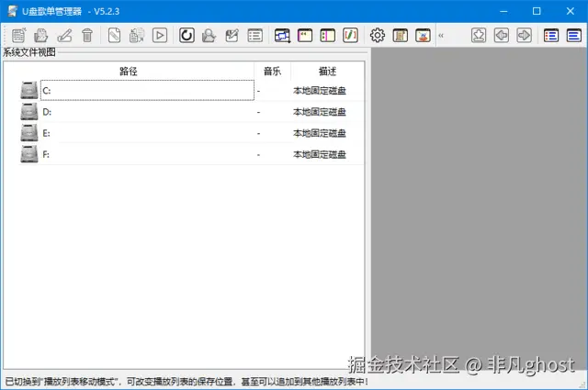This screenshot has height=390, width=588.
Task: Click the disk icon beside D:
Action: (29, 112)
